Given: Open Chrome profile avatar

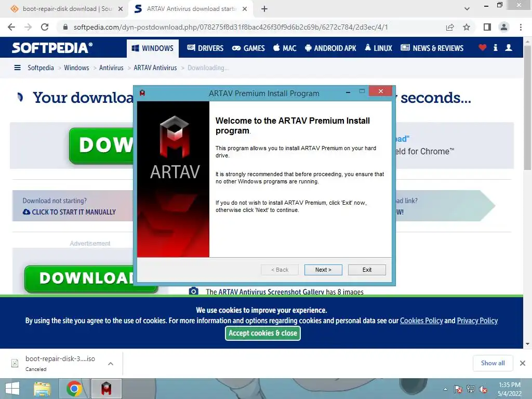Looking at the screenshot, I should [x=504, y=27].
